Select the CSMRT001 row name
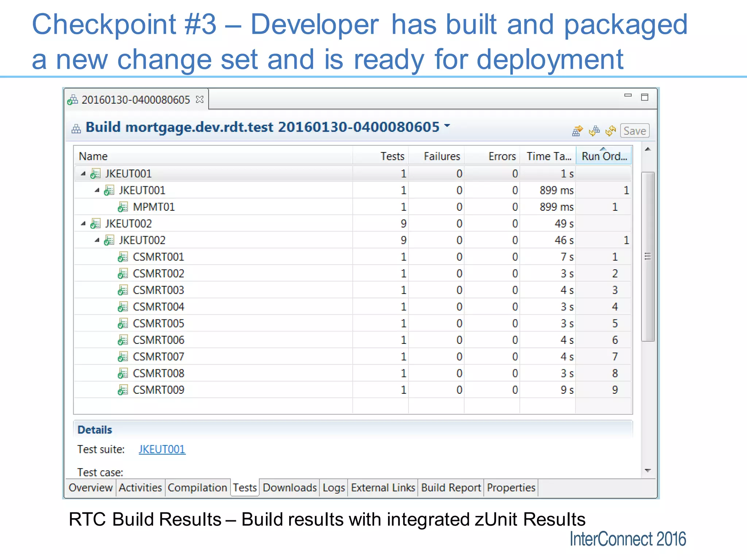Screen dimensions: 747x560 click(159, 257)
